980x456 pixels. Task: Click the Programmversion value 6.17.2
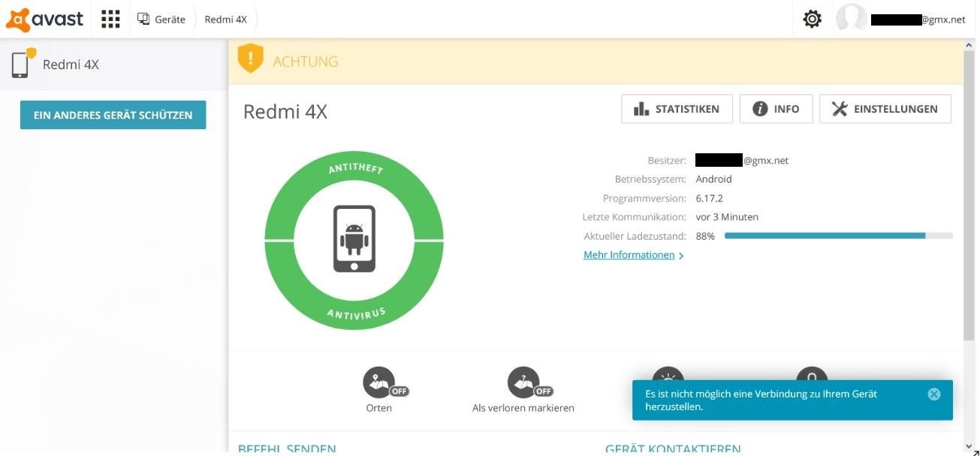(x=710, y=198)
